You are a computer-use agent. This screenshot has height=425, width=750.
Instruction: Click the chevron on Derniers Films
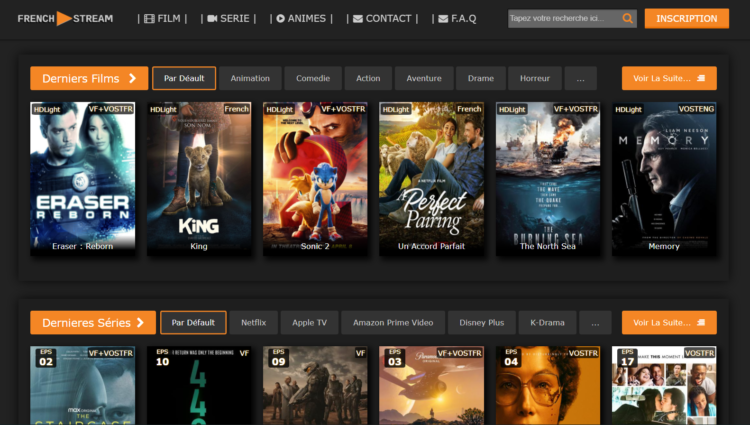[x=132, y=78]
